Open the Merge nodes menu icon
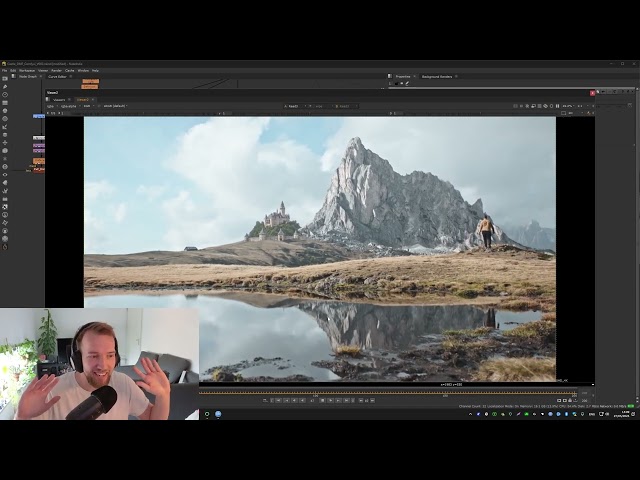 tap(5, 135)
